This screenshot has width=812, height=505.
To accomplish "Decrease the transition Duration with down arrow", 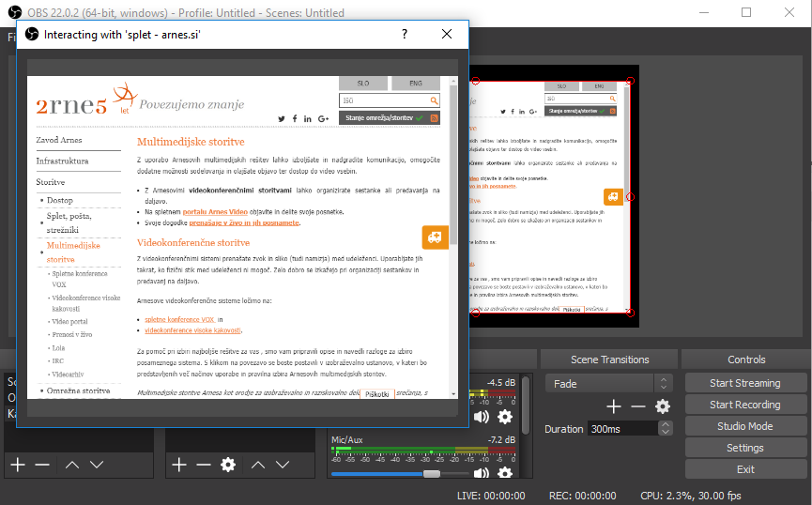I will [x=666, y=432].
